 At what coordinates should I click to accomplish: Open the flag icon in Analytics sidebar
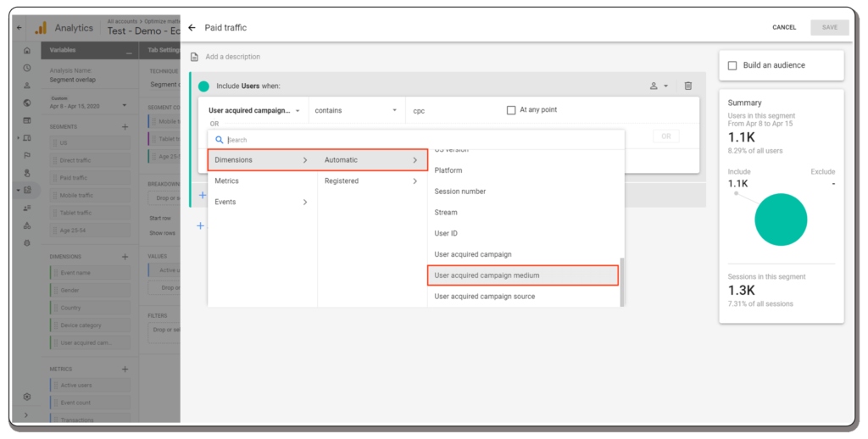pyautogui.click(x=27, y=156)
